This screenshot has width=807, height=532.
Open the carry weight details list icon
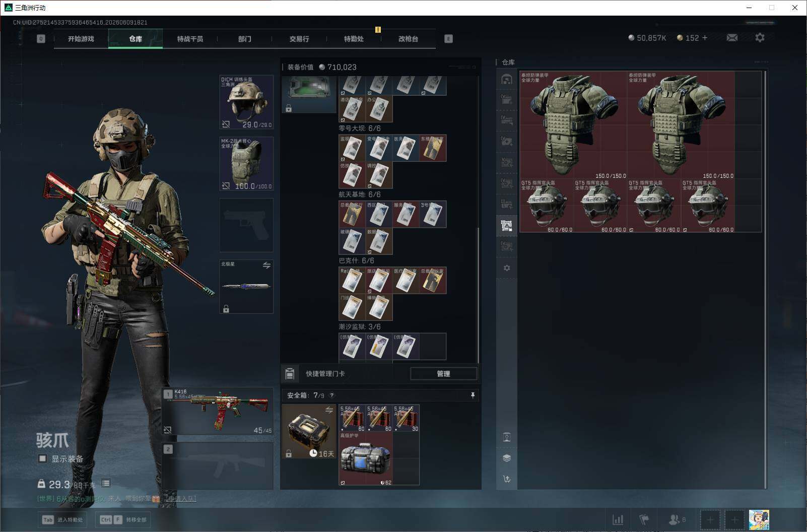106,484
